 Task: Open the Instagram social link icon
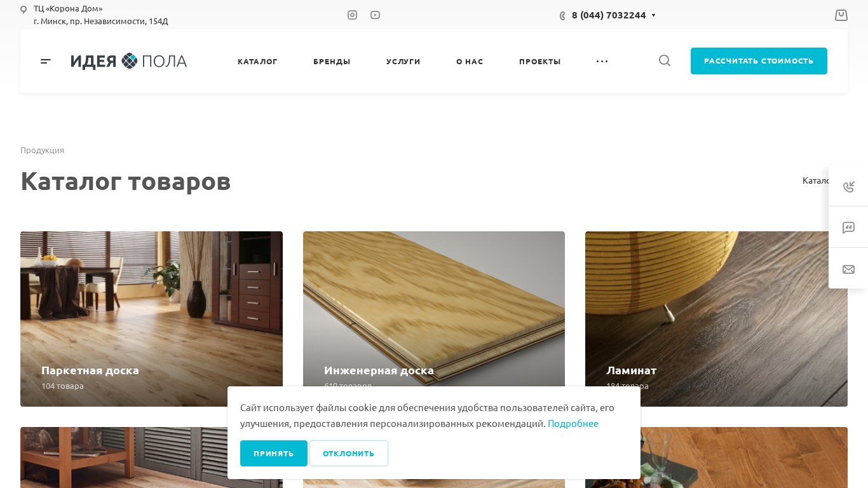point(352,15)
